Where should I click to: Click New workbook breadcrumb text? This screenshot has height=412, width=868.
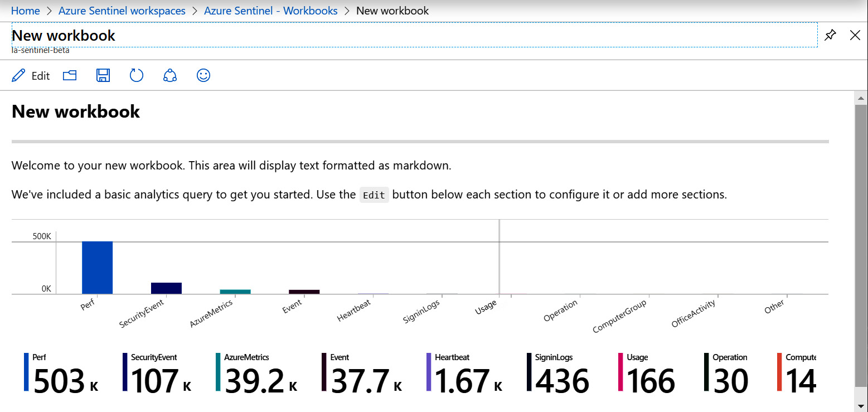(392, 11)
